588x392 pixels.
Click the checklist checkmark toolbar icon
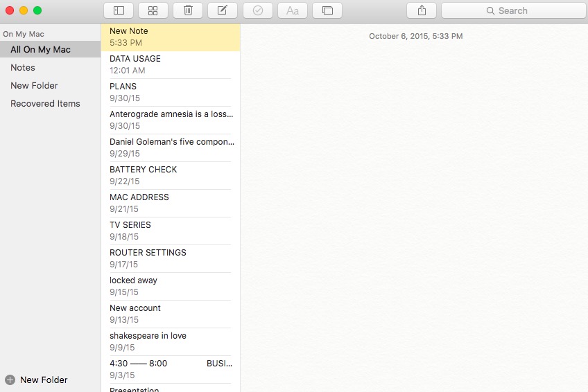click(258, 10)
